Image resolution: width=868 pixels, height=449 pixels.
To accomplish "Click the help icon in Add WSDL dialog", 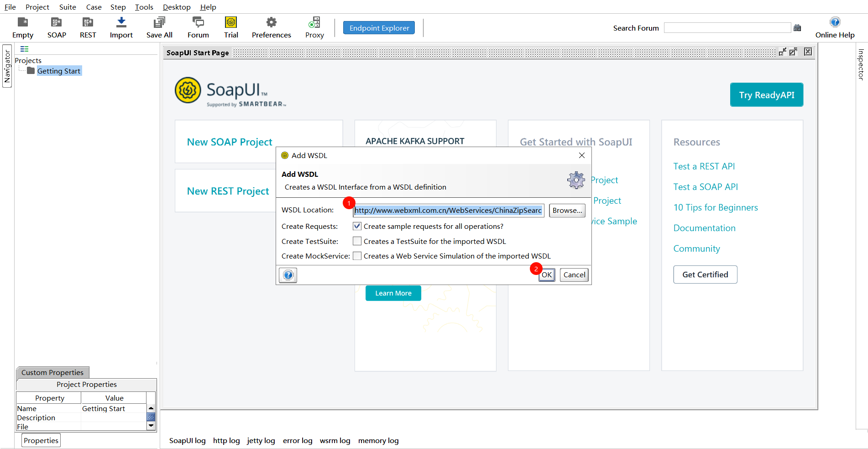I will coord(288,275).
